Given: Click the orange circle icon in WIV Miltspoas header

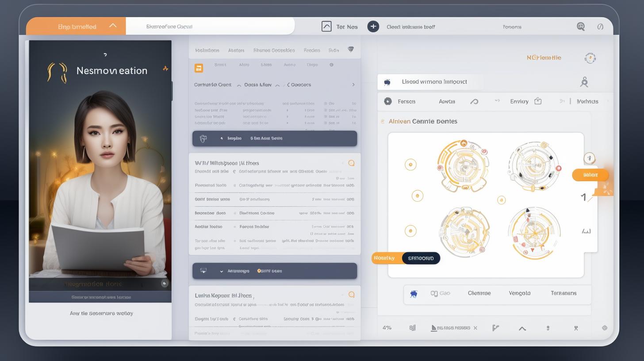Looking at the screenshot, I should click(351, 163).
